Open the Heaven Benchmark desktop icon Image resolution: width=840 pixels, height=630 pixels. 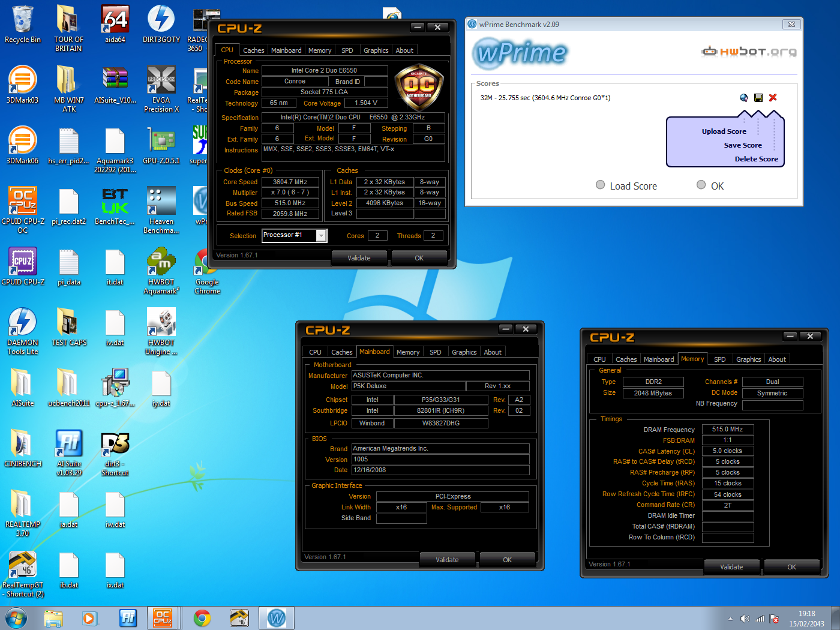pyautogui.click(x=161, y=210)
